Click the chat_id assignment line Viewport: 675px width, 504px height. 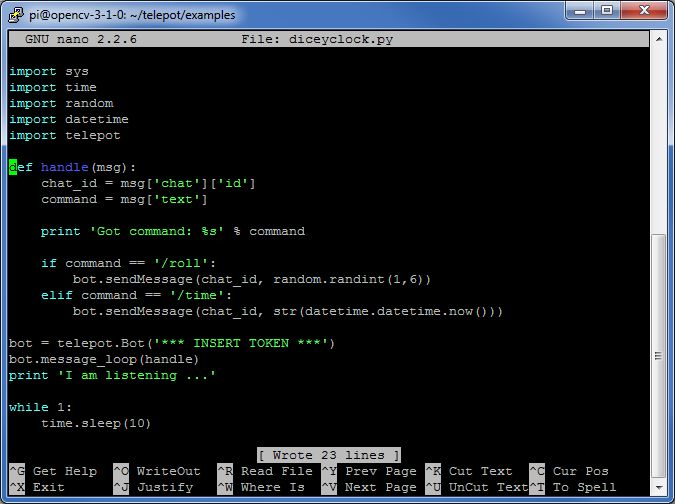[148, 183]
